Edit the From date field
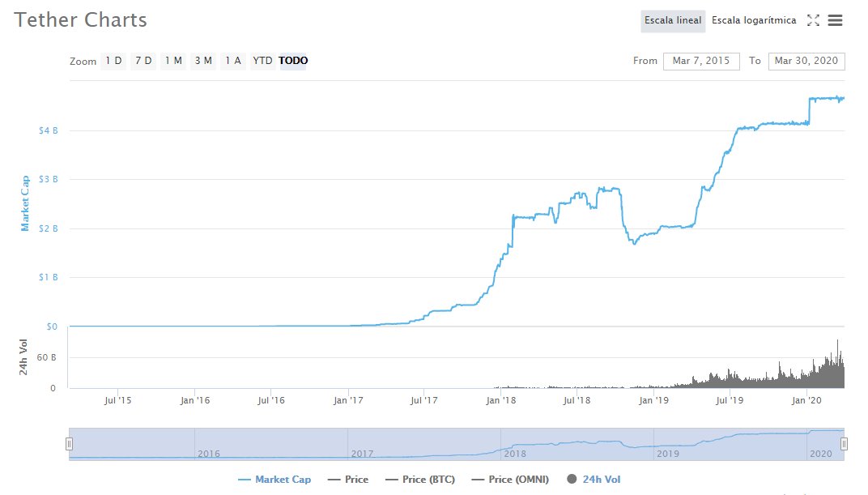Viewport: 868px width, 495px height. pos(701,61)
